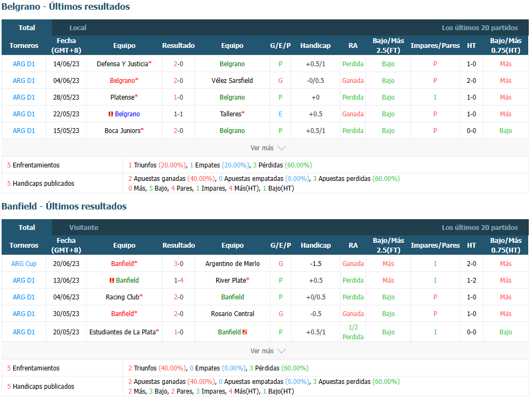The width and height of the screenshot is (532, 399).
Task: Open ARG Cup tournament link
Action: coord(24,263)
